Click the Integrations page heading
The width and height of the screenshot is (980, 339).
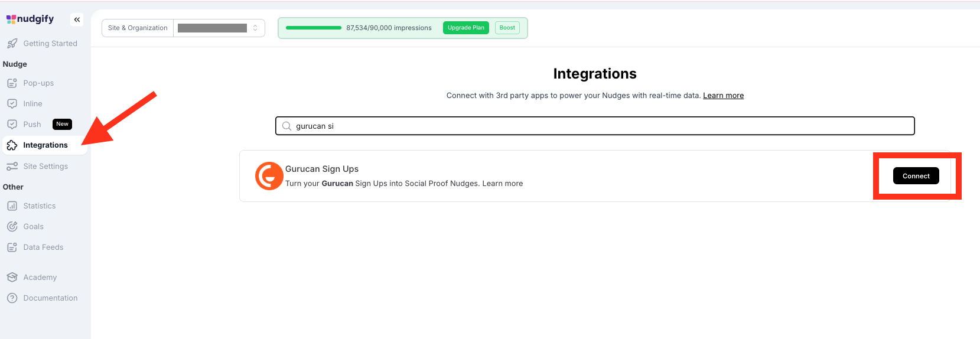click(x=595, y=74)
